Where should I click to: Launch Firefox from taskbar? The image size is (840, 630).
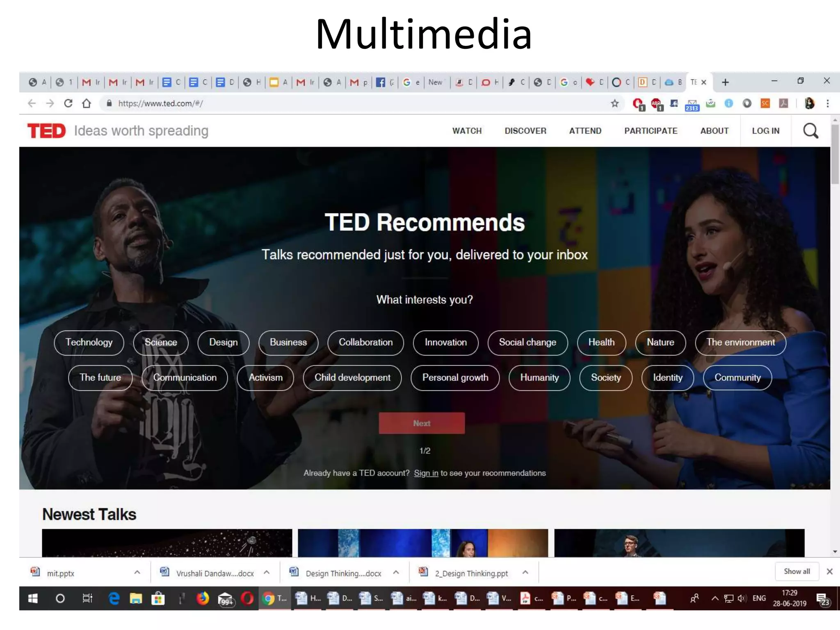click(202, 598)
